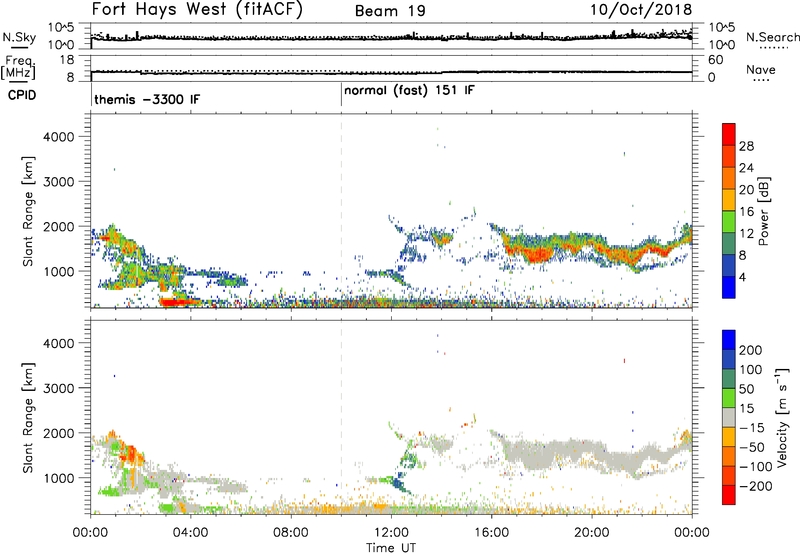Viewport: 800px width, 554px height.
Task: Click the dark green 8–12 dB Power swatch
Action: [x=729, y=244]
